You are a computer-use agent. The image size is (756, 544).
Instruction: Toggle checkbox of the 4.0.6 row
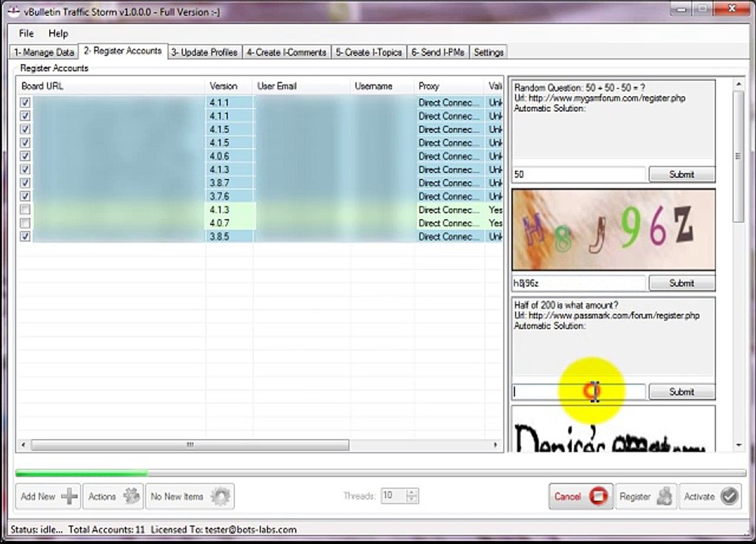coord(25,156)
